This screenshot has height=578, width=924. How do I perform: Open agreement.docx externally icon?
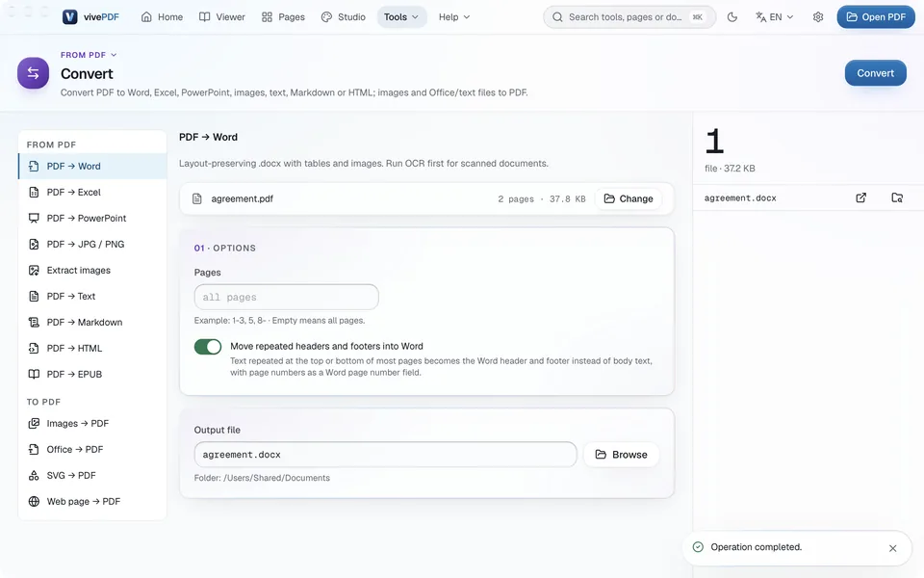pyautogui.click(x=860, y=198)
